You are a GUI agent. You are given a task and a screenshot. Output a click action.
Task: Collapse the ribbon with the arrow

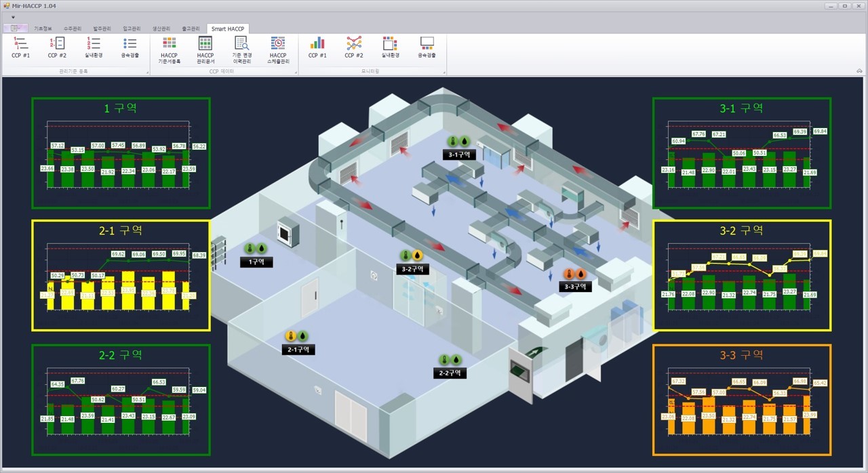tap(860, 71)
